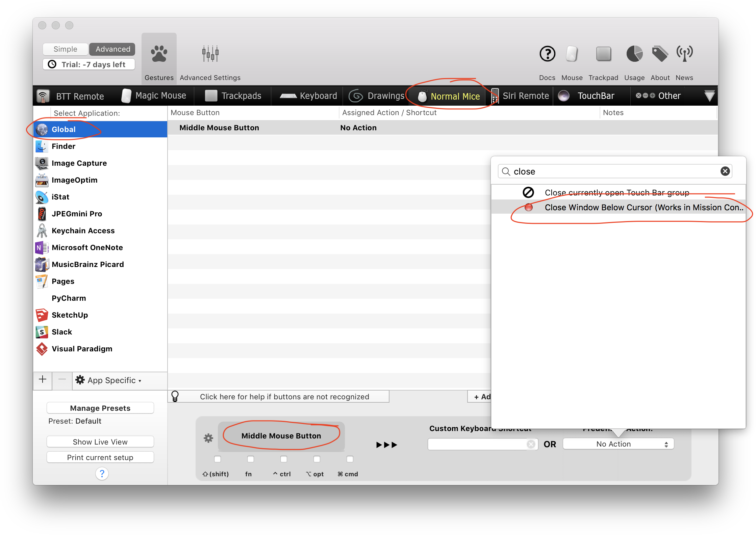Screen dimensions: 756x535
Task: Clear the close search field text
Action: (x=725, y=171)
